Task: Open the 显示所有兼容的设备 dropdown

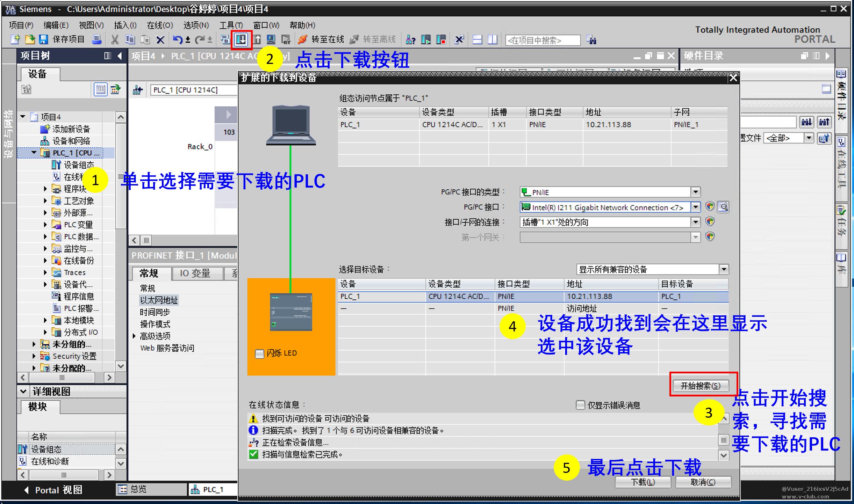Action: point(724,269)
